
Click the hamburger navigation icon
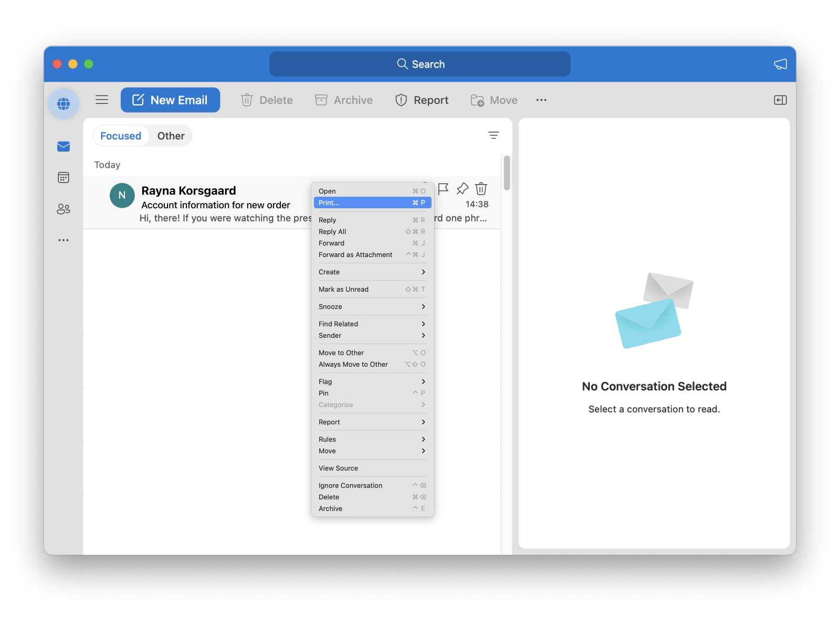pyautogui.click(x=101, y=99)
